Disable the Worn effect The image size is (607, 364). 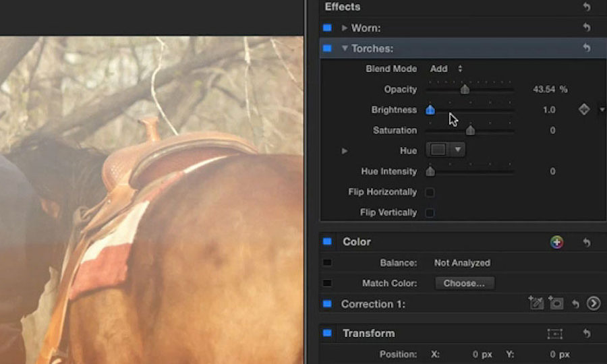click(x=327, y=28)
